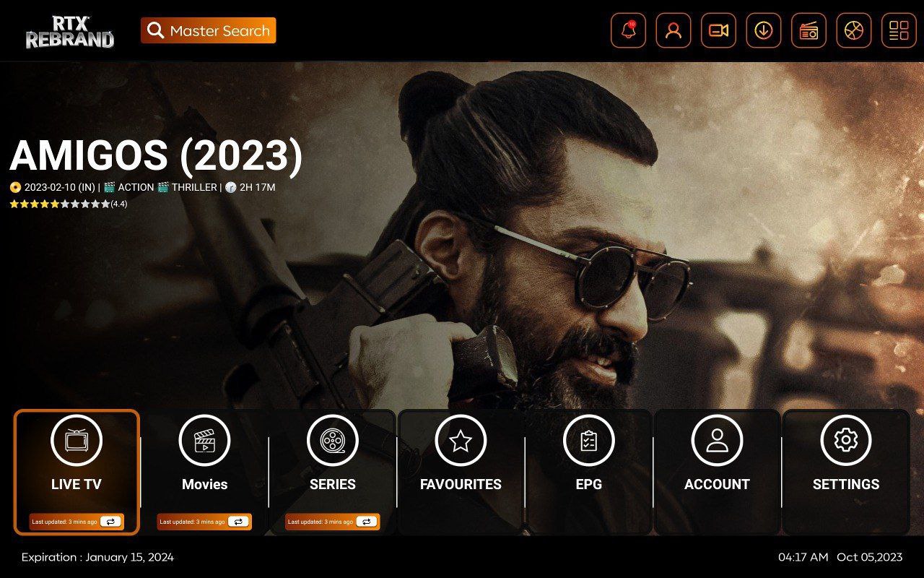Screen dimensions: 924x578
Task: Open the radio icon
Action: pos(808,31)
